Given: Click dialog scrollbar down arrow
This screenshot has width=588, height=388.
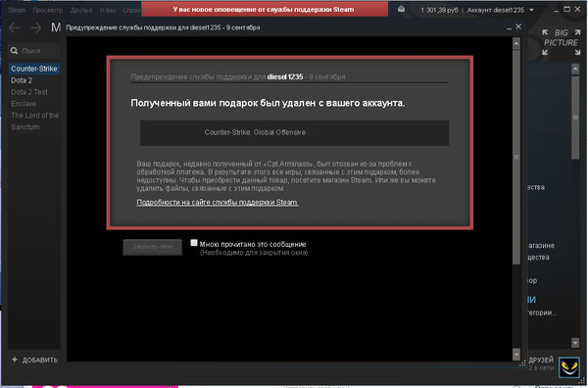Looking at the screenshot, I should tap(516, 354).
